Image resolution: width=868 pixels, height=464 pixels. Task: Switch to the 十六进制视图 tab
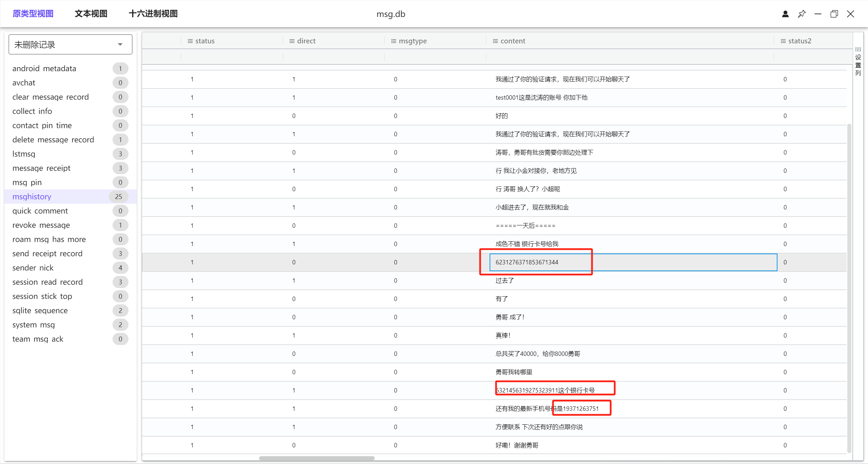[x=153, y=14]
